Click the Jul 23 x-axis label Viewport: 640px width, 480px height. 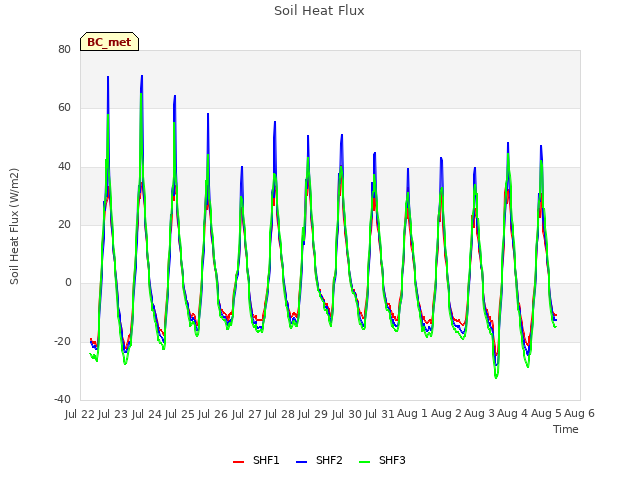(114, 414)
